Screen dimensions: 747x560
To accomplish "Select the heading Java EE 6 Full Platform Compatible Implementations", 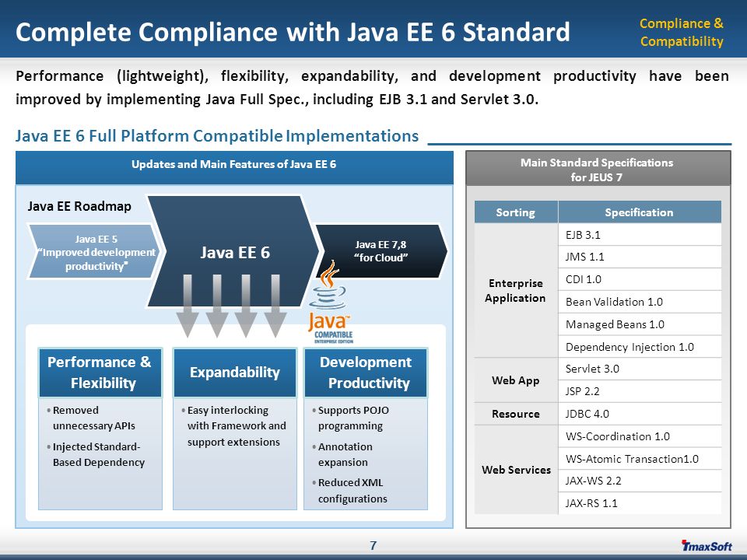I will click(x=217, y=135).
